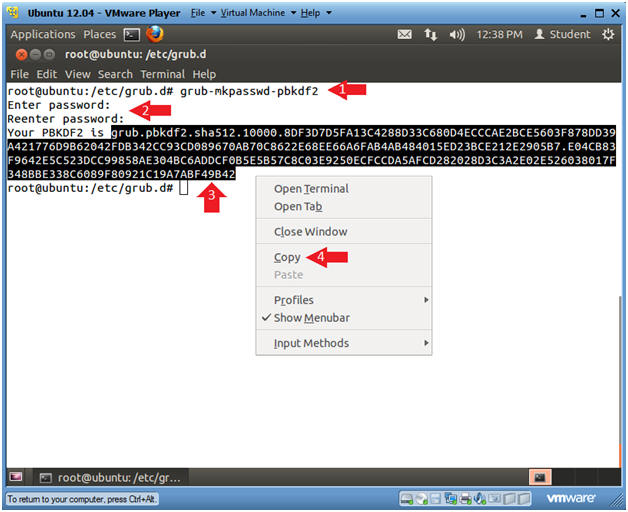Open the terminal Edit menu
628x512 pixels.
[46, 74]
